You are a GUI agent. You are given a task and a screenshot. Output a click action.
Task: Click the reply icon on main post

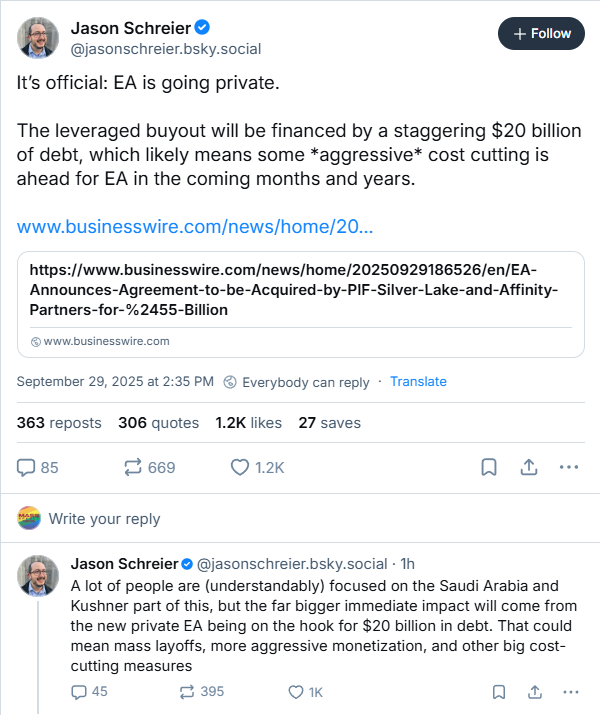27,467
